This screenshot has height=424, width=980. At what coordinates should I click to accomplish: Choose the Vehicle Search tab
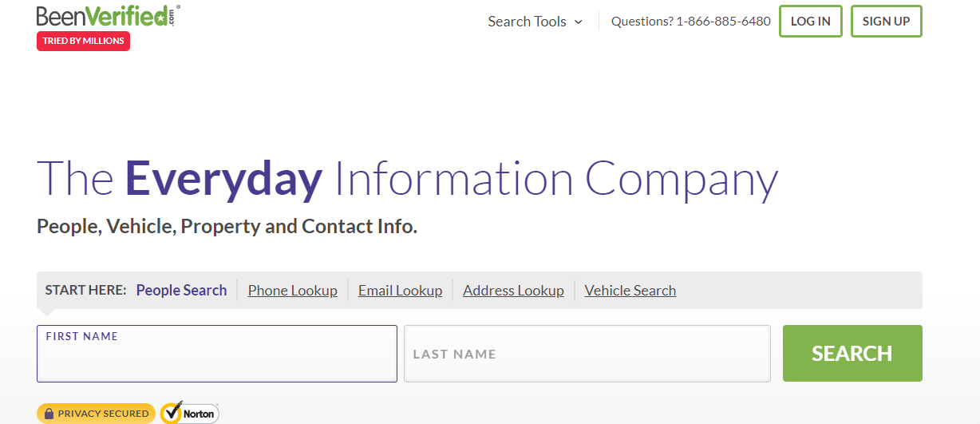630,291
